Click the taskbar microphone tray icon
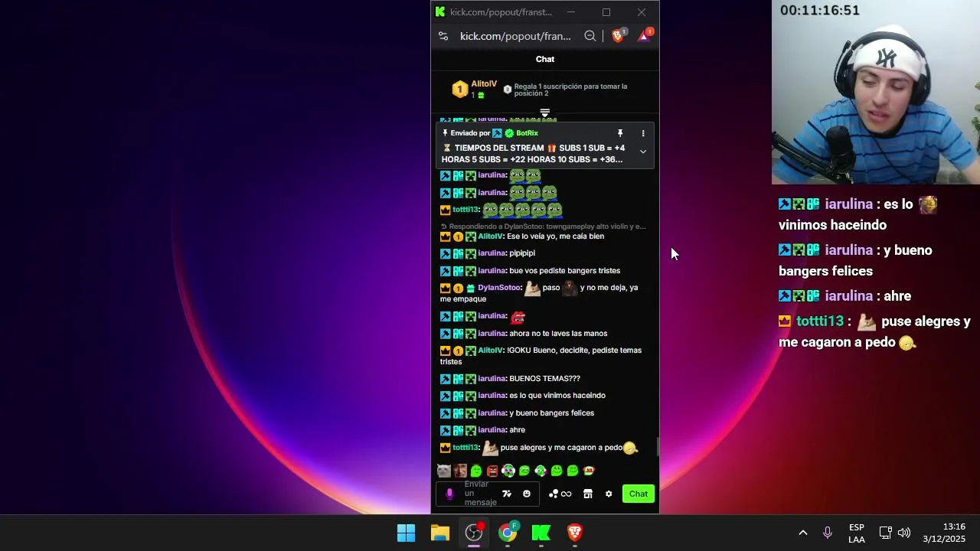Image resolution: width=980 pixels, height=551 pixels. point(828,533)
